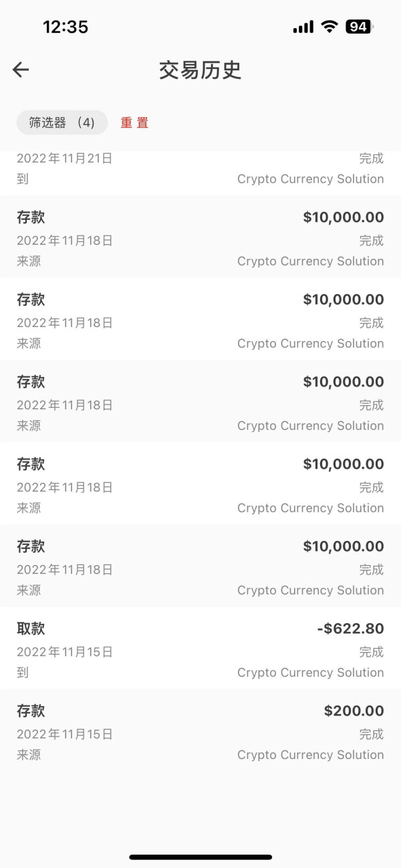Viewport: 401px width, 868px height.
Task: Open the 筛选器 (4) filter chip
Action: (x=62, y=123)
